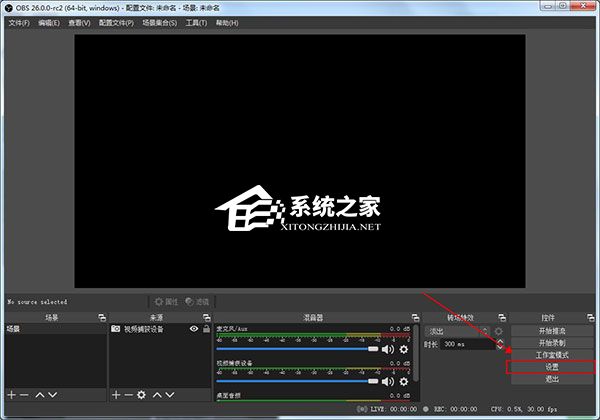Click the 时长 duration label
The height and width of the screenshot is (420, 600).
(x=430, y=344)
